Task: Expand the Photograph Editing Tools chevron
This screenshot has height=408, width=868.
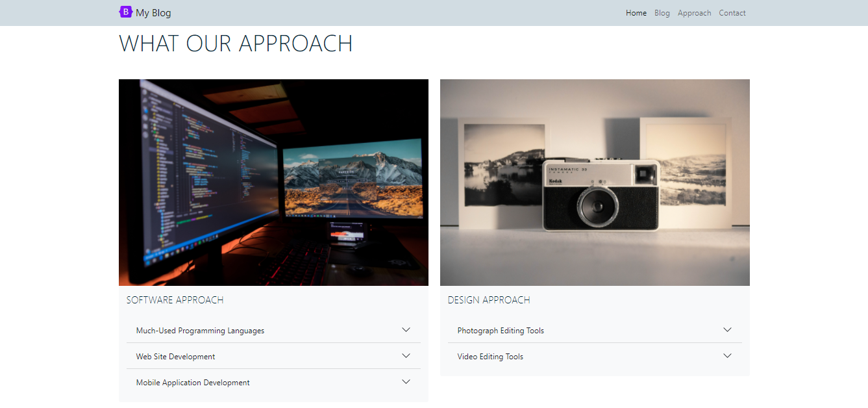Action: 727,329
